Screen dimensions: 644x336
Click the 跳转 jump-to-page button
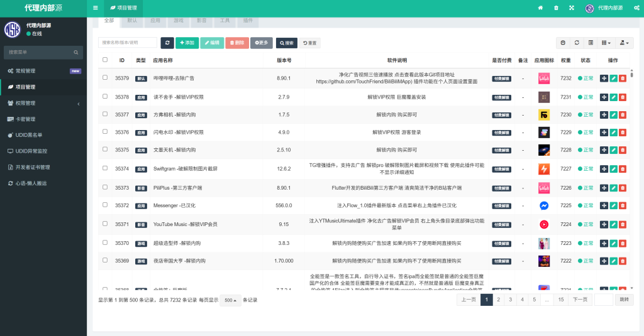point(625,300)
